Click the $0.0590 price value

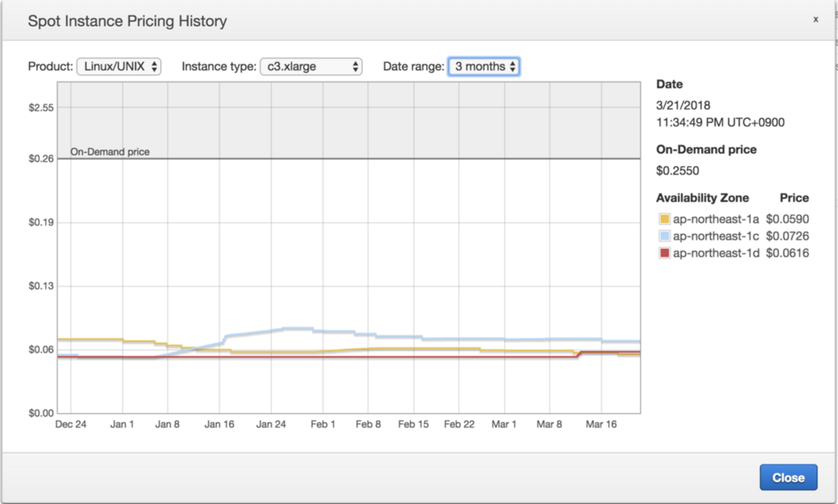point(787,219)
